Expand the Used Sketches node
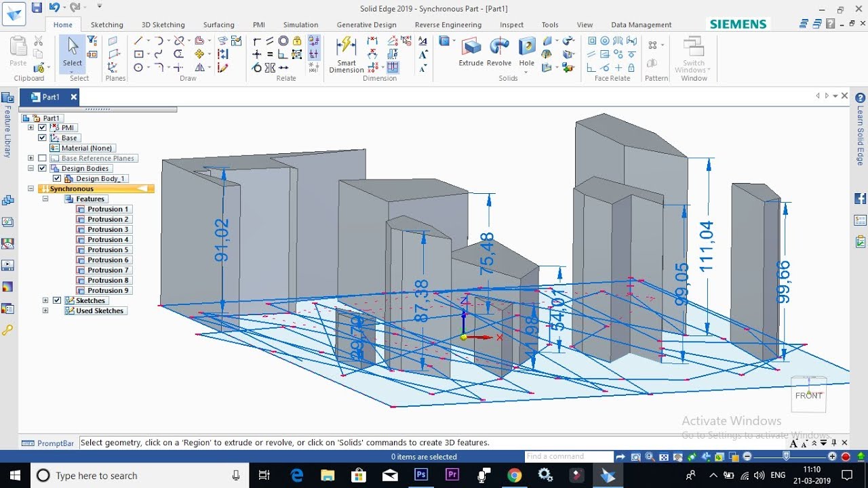Screen dimensions: 868x488 pyautogui.click(x=45, y=310)
